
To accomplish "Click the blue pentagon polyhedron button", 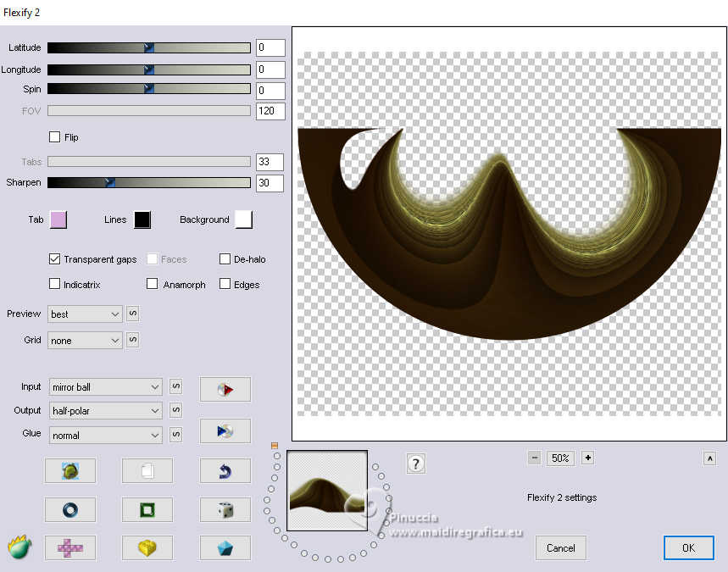I will point(225,548).
